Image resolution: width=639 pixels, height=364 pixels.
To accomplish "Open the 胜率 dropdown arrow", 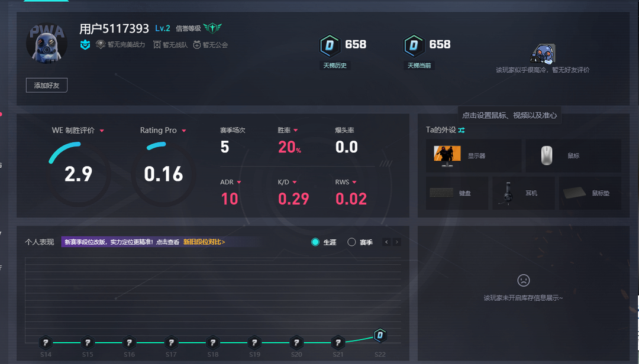I will [x=296, y=131].
